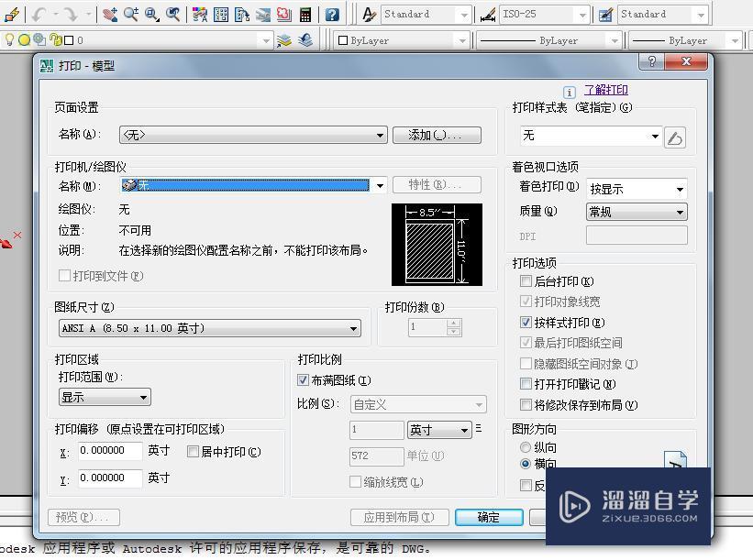The width and height of the screenshot is (753, 560).
Task: Enable the 居中打印 checkbox
Action: [x=194, y=452]
